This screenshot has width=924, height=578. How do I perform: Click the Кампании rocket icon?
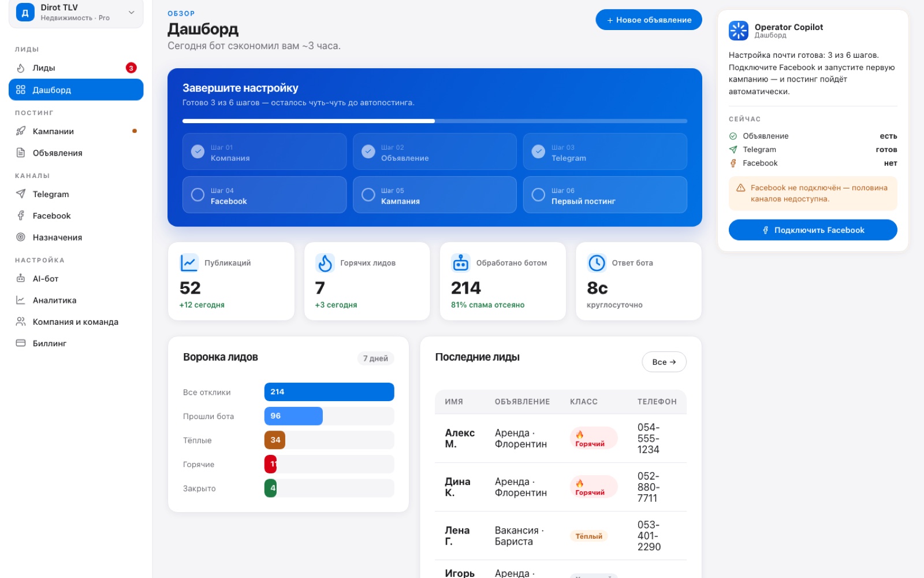(21, 131)
